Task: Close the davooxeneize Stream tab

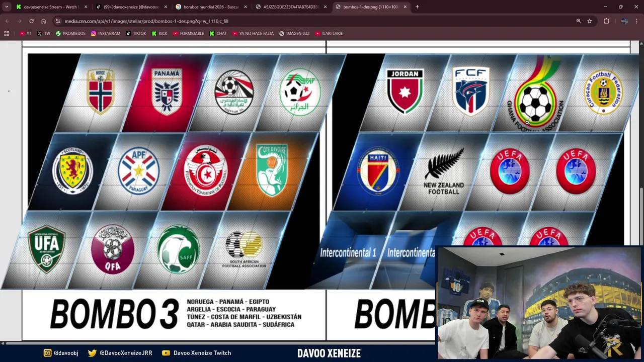Action: point(86,7)
